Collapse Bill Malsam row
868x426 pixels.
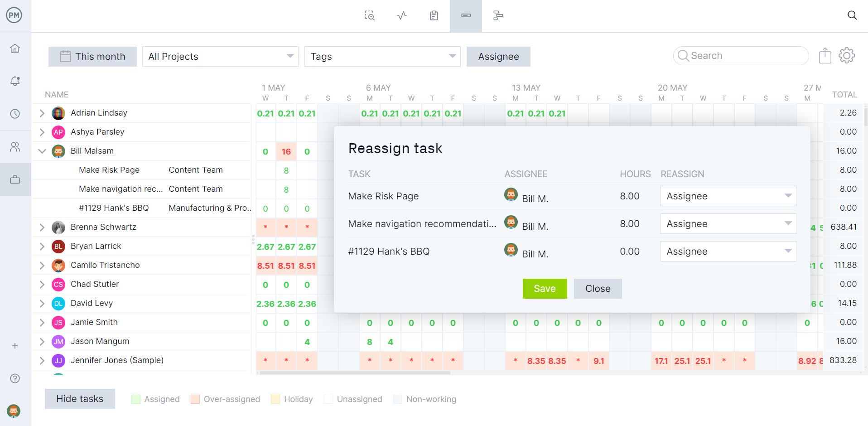click(42, 151)
